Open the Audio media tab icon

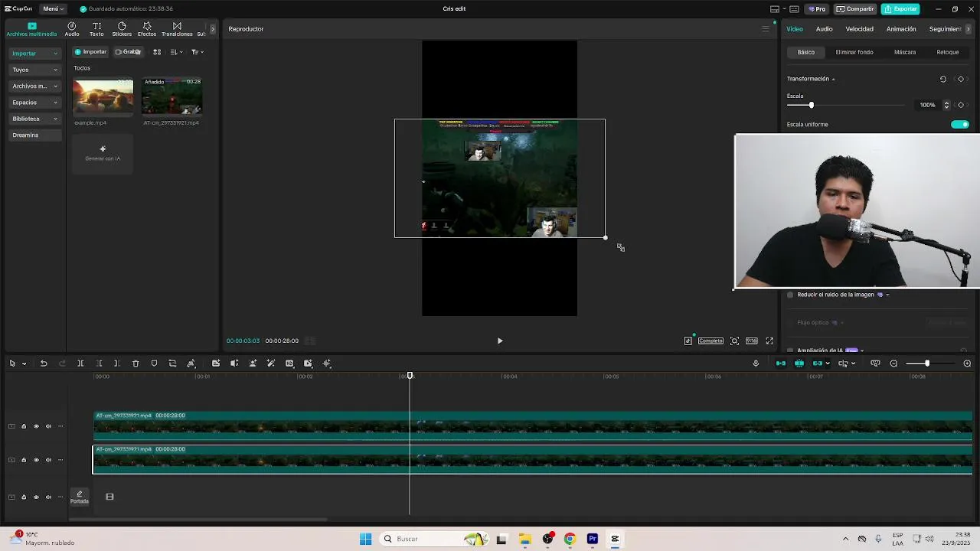point(71,29)
